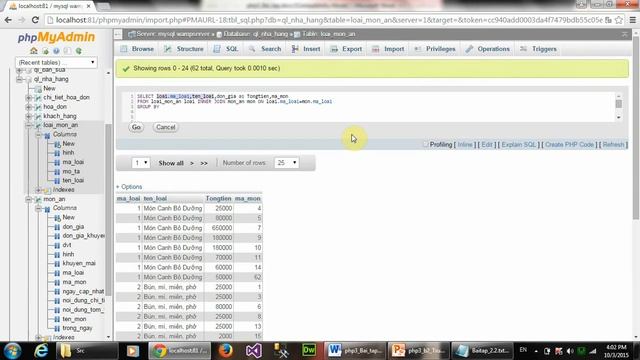The height and width of the screenshot is (360, 640).
Task: Open the + Options link
Action: pos(129,187)
